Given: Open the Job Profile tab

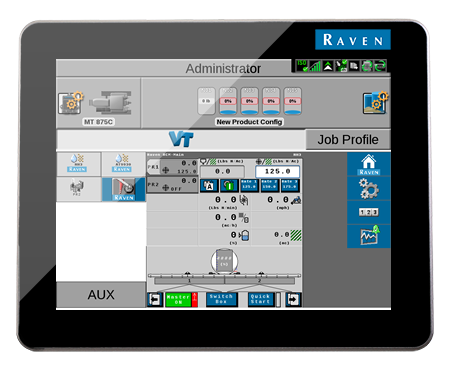Looking at the screenshot, I should click(x=348, y=140).
